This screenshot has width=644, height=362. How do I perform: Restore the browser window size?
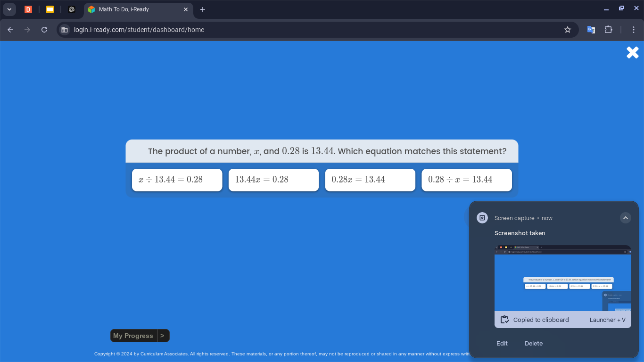621,8
